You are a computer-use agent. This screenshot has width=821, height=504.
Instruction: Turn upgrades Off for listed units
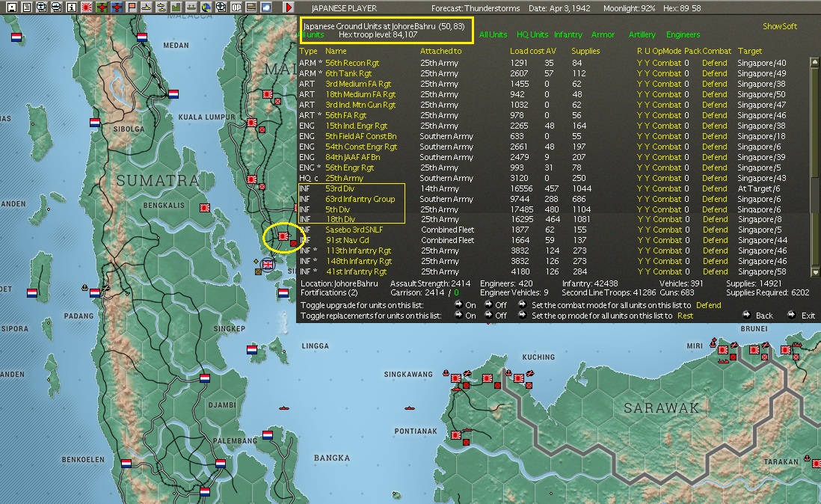click(x=495, y=305)
